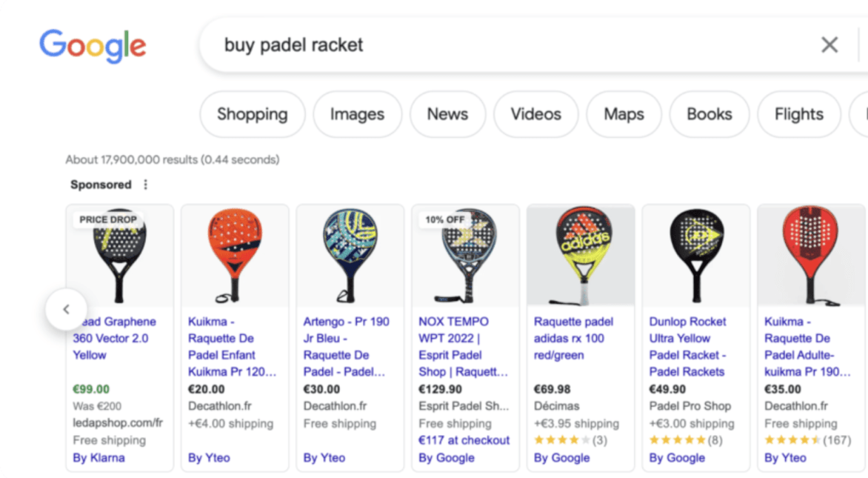The width and height of the screenshot is (868, 478).
Task: Open the Raquette padel adidas rx 100 listing
Action: pyautogui.click(x=574, y=338)
